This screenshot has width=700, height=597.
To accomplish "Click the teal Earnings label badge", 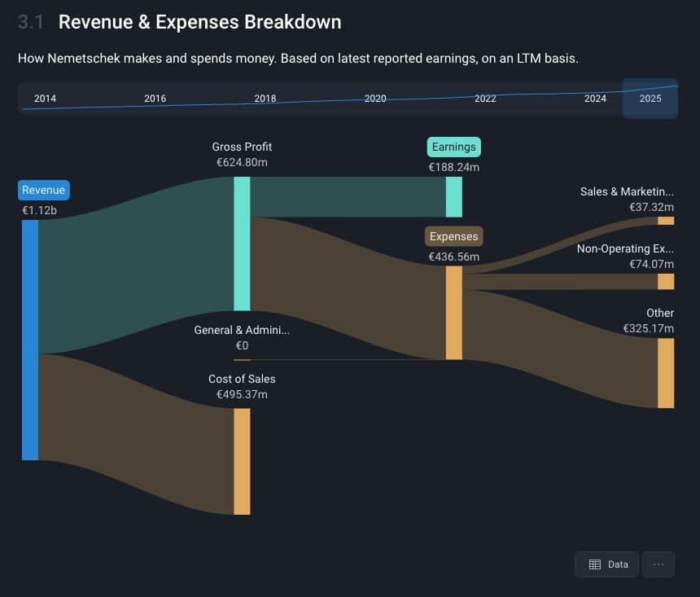I will (454, 147).
